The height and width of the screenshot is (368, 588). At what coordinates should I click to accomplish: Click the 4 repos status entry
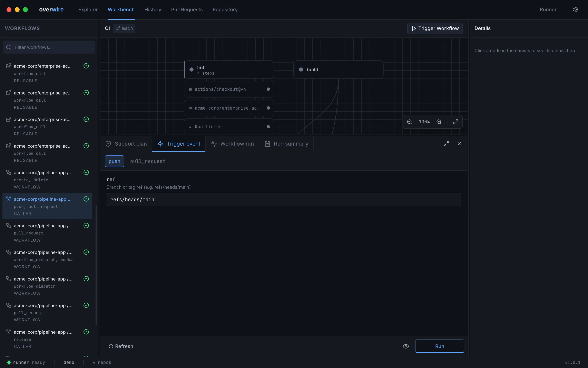[102, 362]
